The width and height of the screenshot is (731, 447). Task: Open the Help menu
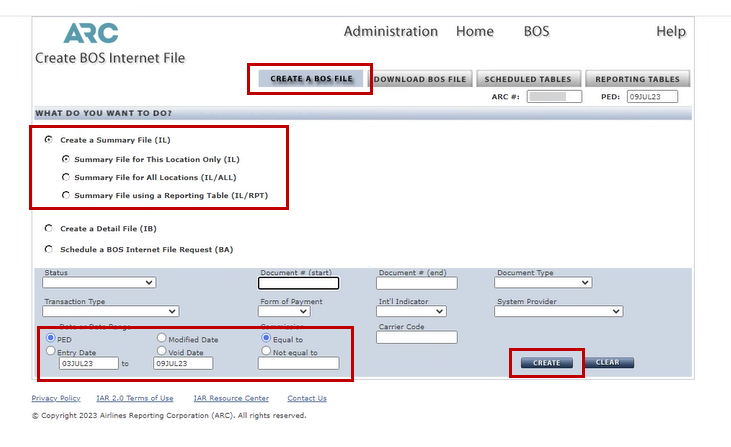(x=670, y=31)
